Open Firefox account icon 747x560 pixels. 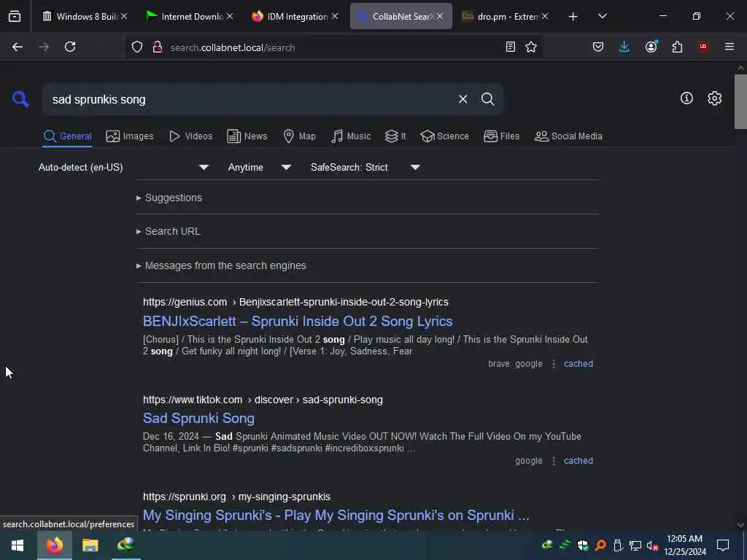tap(651, 47)
